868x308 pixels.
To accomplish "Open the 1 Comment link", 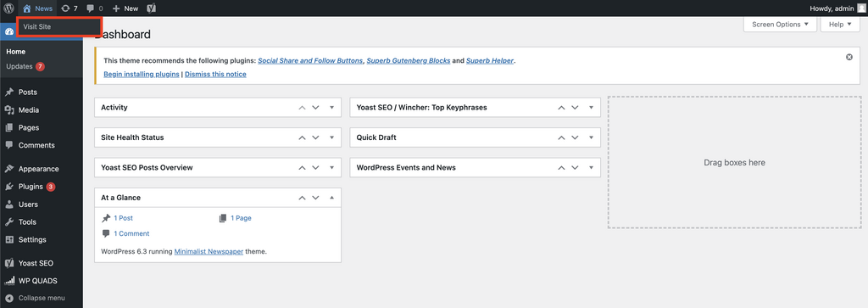I will [131, 234].
